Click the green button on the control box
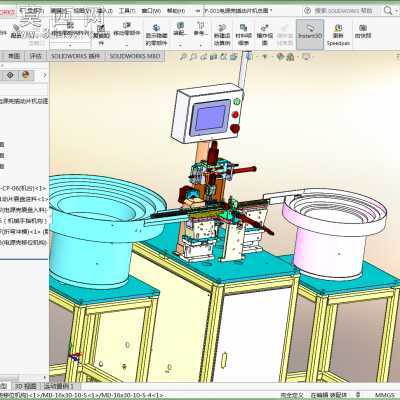The image size is (400, 400). (237, 101)
